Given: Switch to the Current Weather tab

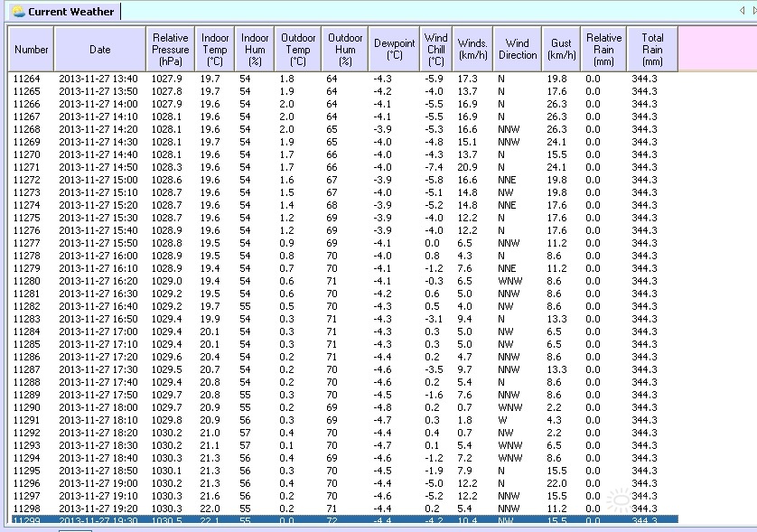Looking at the screenshot, I should (70, 12).
